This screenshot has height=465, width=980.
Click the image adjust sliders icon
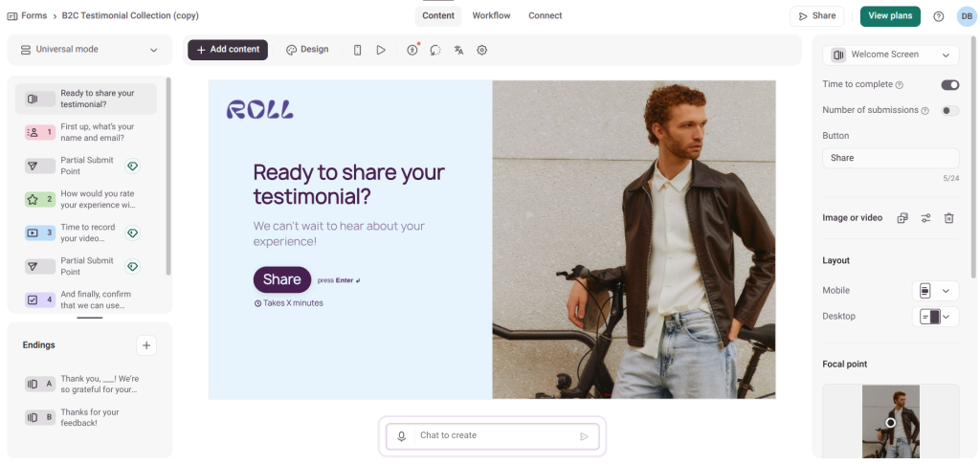coord(925,218)
